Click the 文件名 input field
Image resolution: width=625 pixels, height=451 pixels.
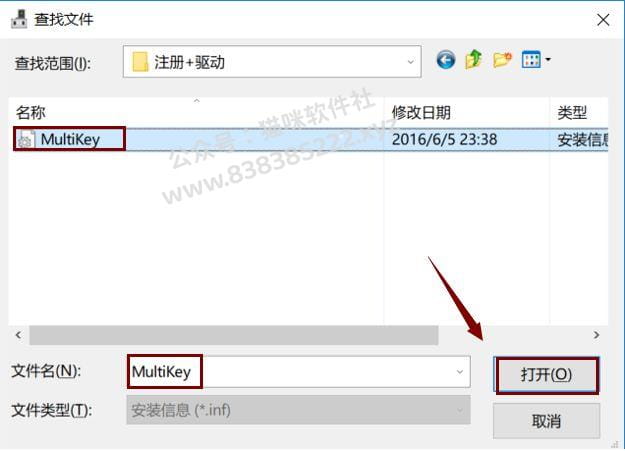(x=298, y=372)
